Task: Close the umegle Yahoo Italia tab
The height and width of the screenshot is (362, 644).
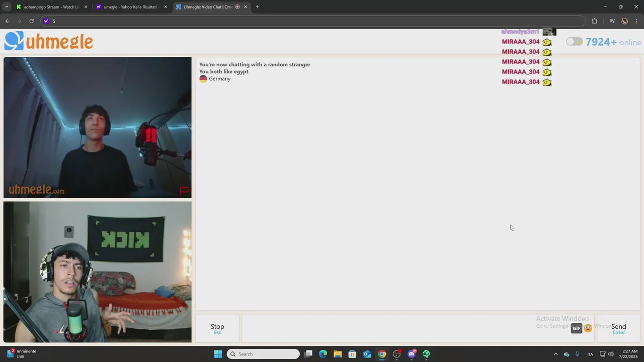Action: [166, 7]
